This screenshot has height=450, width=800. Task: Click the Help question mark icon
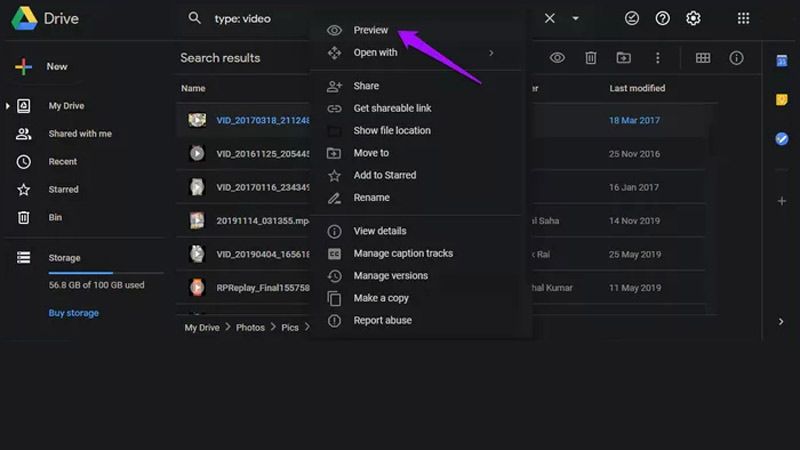pyautogui.click(x=662, y=18)
